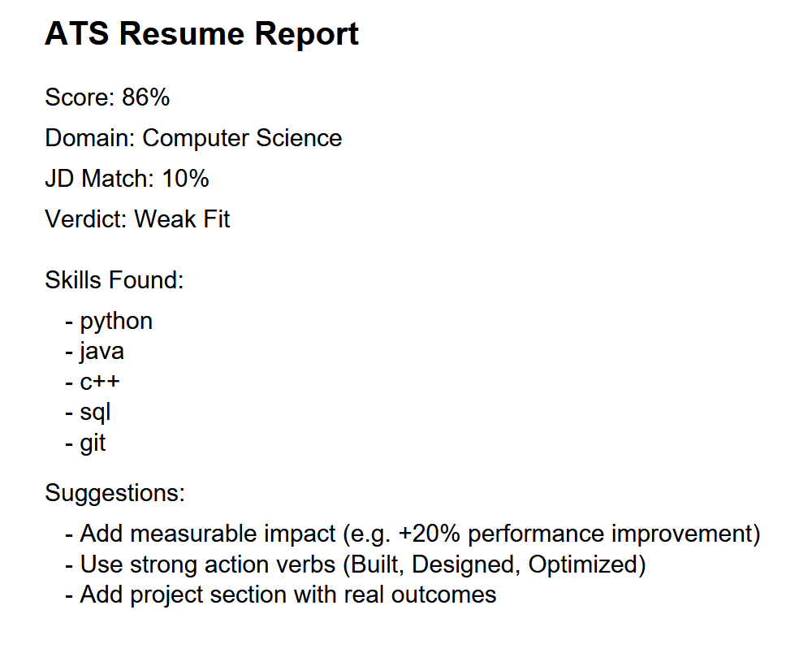This screenshot has width=812, height=666.
Task: Click the Weak Fit verdict value
Action: (182, 219)
